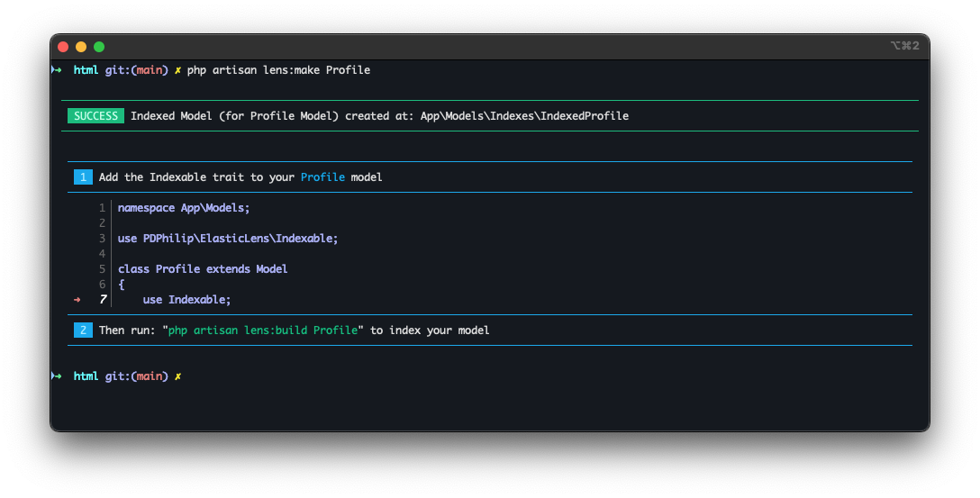980x498 pixels.
Task: Click the prompt arrow on the first command line
Action: click(57, 70)
